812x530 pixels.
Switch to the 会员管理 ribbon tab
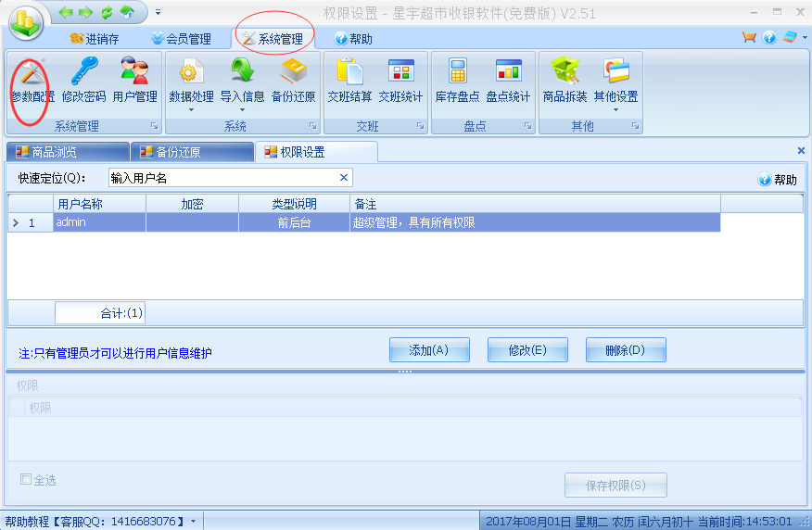(x=182, y=39)
